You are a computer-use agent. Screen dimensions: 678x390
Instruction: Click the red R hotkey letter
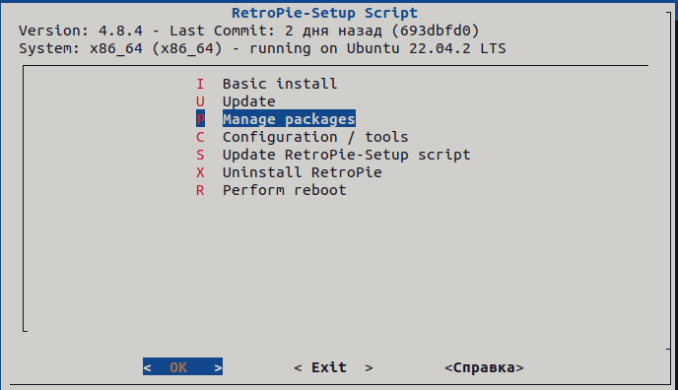coord(200,190)
